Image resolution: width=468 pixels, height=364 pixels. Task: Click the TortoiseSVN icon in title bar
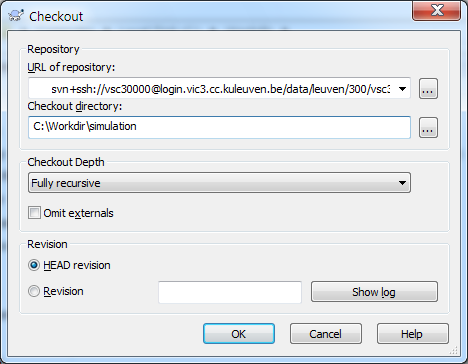[x=16, y=15]
